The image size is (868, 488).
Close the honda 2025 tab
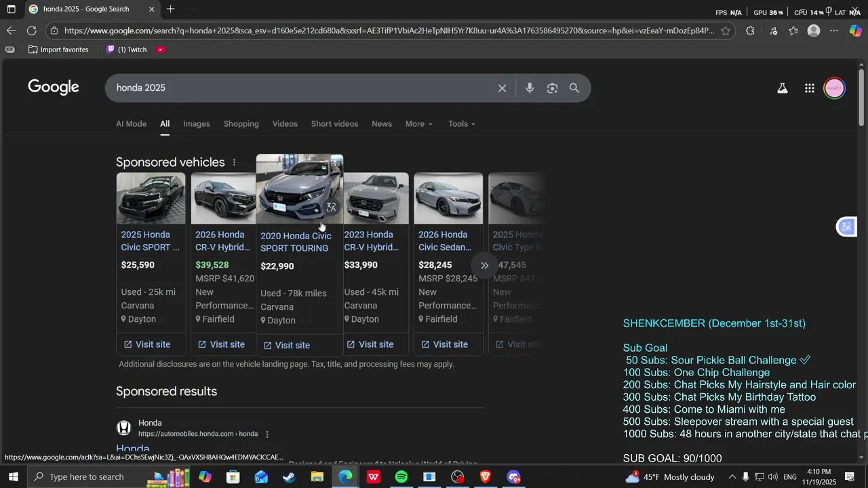152,9
